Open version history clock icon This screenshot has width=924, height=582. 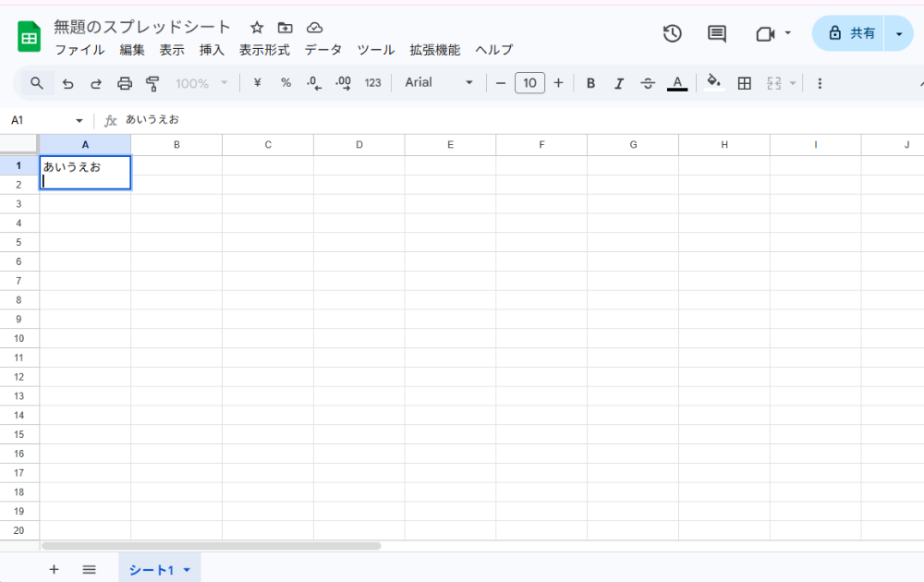tap(673, 33)
